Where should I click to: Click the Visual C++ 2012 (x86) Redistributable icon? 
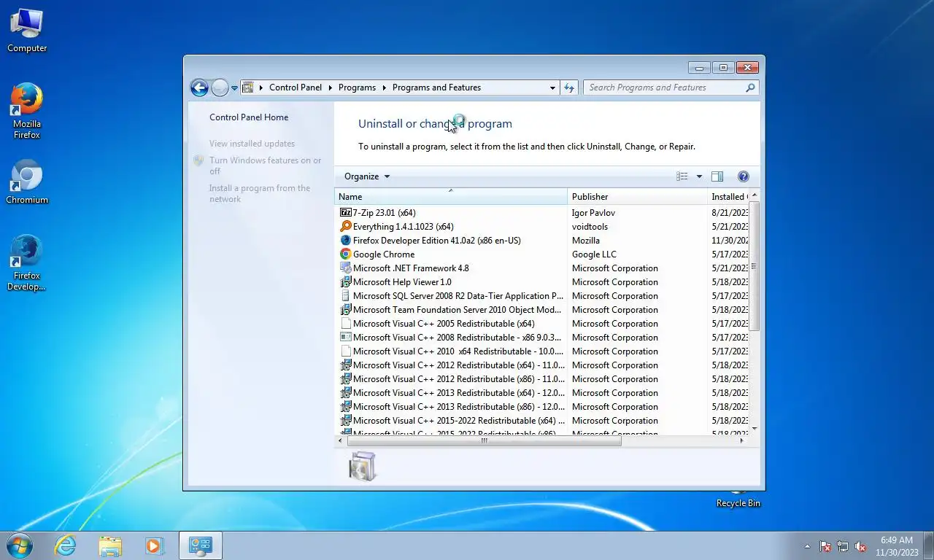click(x=346, y=379)
